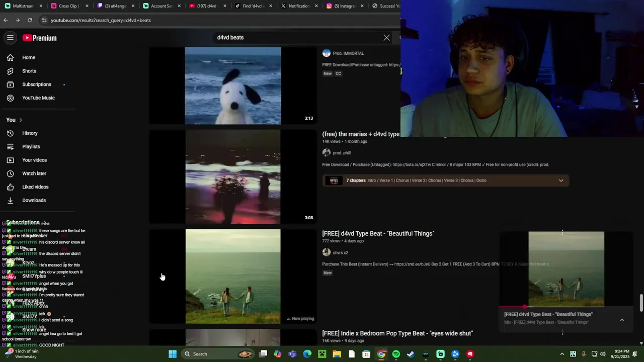Image resolution: width=644 pixels, height=362 pixels.
Task: Switch to the atl4angel Twitch tab
Action: click(115, 6)
